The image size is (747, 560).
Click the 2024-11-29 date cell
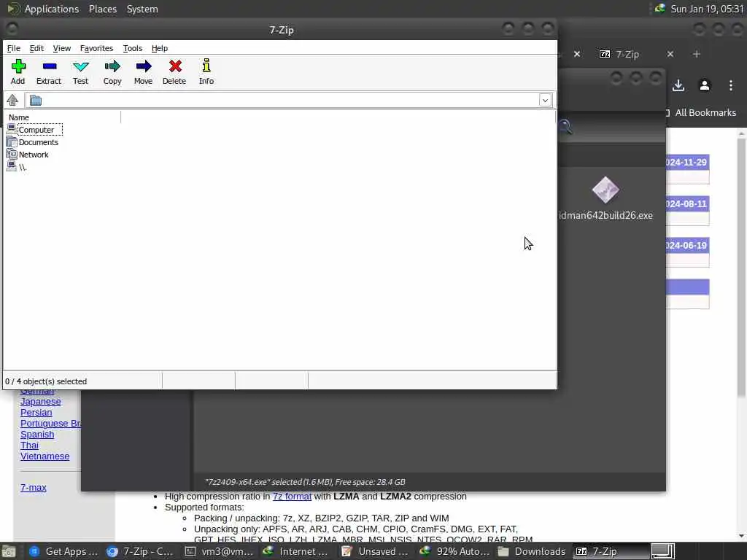[687, 163]
